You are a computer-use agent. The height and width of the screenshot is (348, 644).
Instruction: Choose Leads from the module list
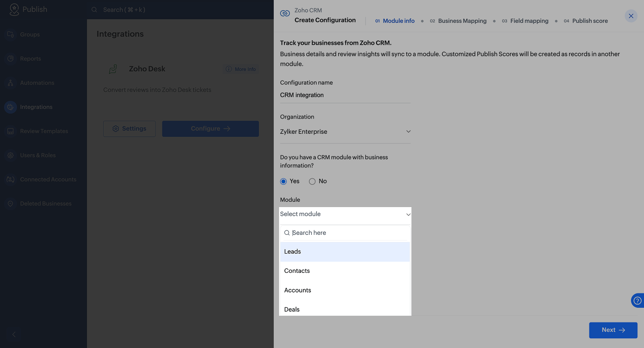(x=345, y=252)
